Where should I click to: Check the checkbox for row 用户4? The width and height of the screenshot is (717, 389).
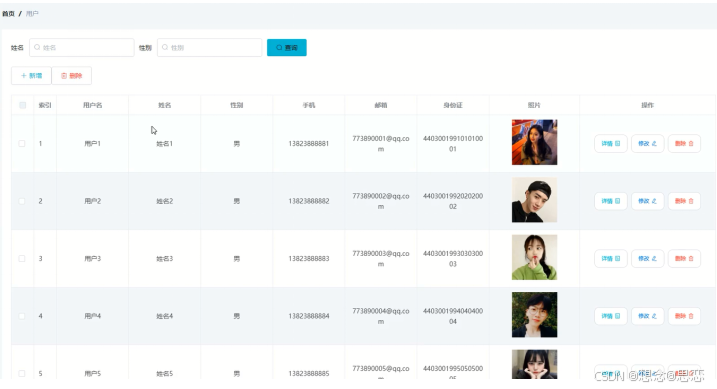click(x=22, y=316)
